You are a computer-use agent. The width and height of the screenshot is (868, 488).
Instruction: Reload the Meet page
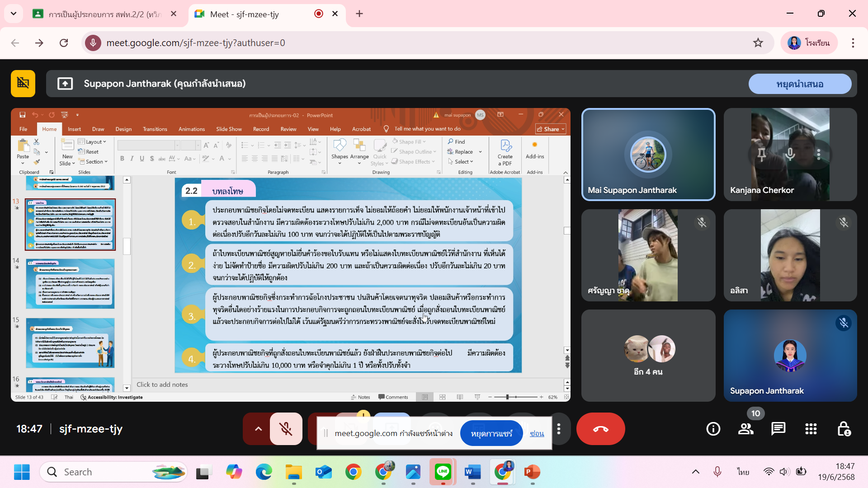[x=64, y=43]
